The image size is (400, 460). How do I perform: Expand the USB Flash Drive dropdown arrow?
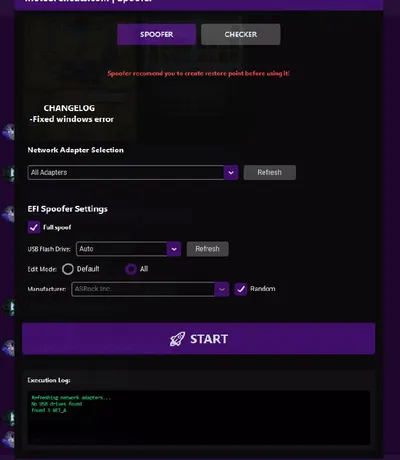[174, 249]
